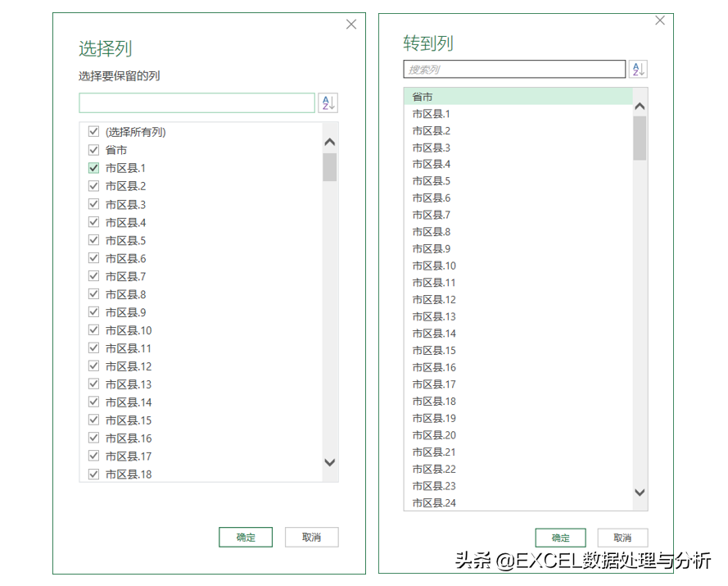
Task: Select 市区县.9 in 转到列 list
Action: 518,248
